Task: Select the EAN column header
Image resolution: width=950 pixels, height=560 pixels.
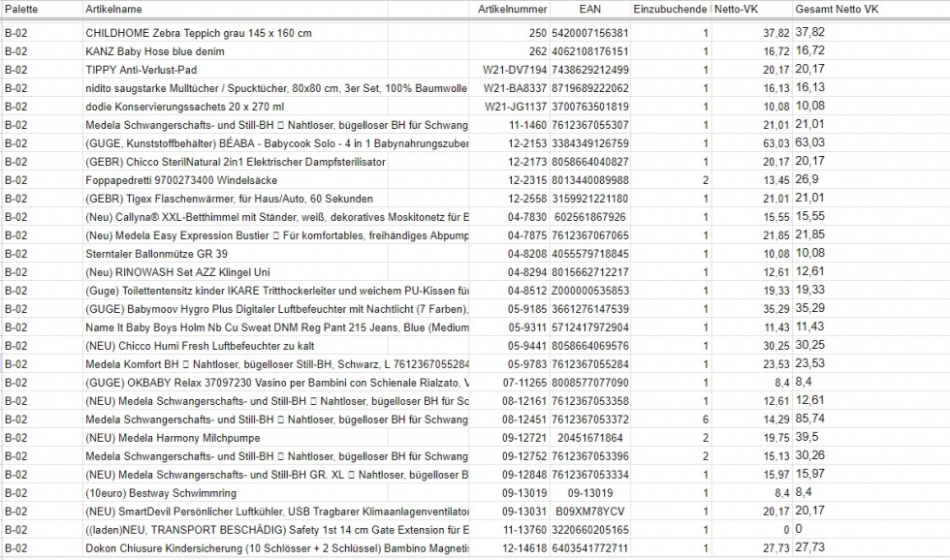Action: coord(589,9)
